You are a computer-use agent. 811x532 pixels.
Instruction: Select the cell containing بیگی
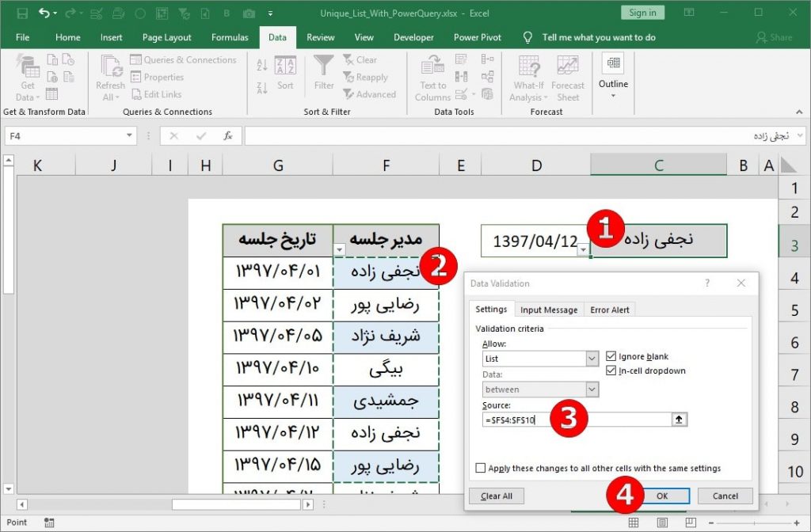[386, 369]
